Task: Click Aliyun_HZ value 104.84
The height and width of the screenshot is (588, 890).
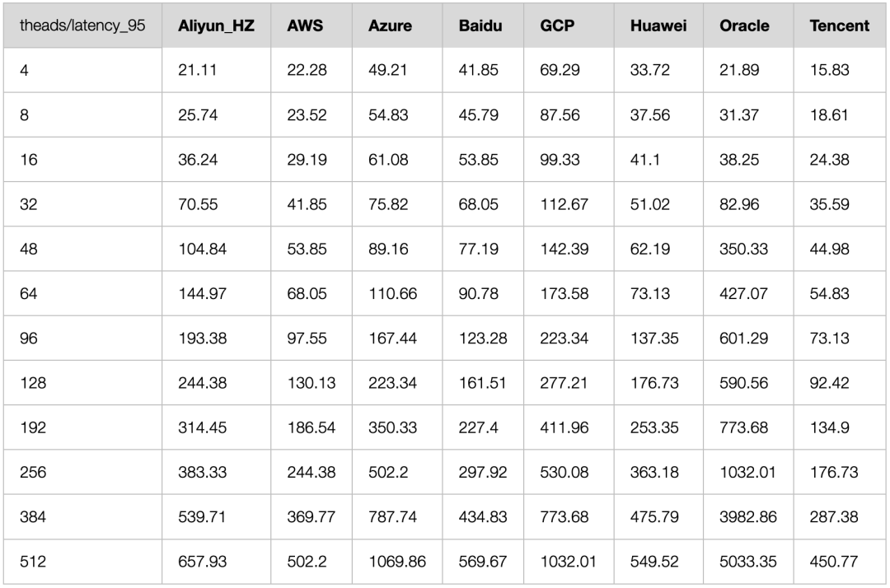Action: click(216, 249)
